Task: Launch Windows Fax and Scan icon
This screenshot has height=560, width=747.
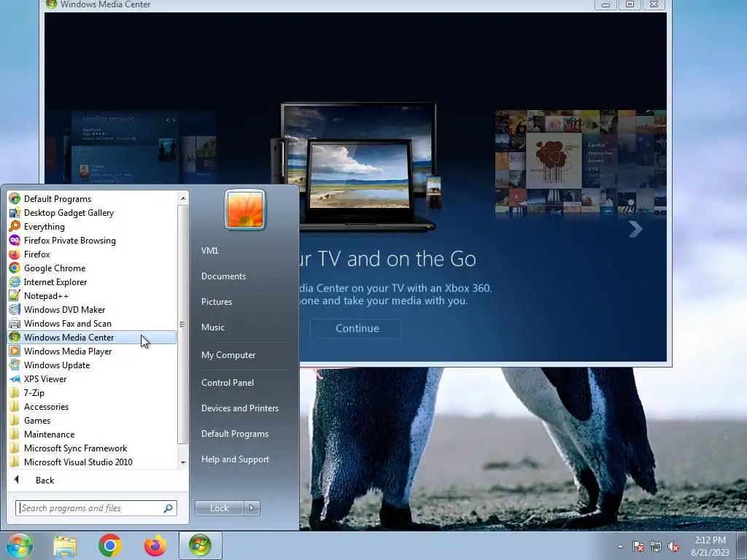Action: tap(15, 323)
